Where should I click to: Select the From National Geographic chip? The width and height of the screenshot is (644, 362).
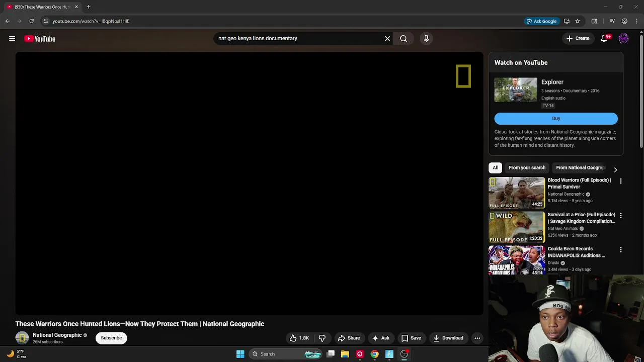[579, 167]
